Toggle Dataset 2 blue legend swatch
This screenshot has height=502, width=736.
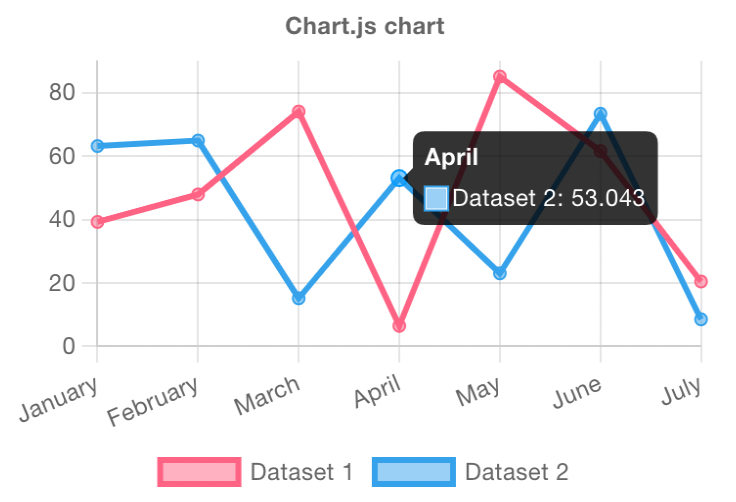click(414, 472)
